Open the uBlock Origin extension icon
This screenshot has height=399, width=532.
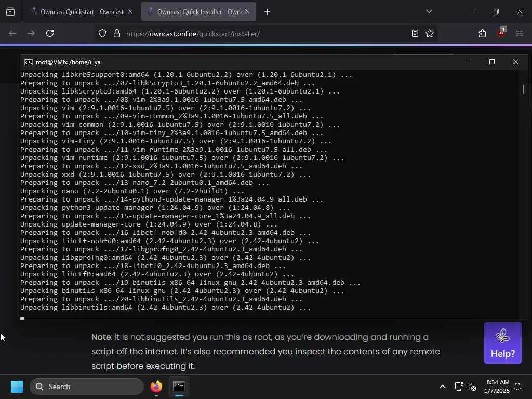click(x=501, y=33)
